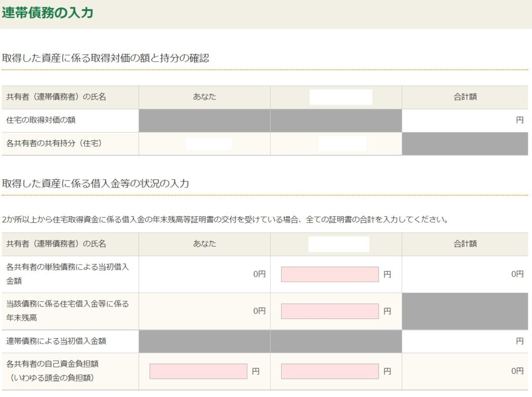Click the 2か所以上から instruction note text
Viewport: 532px width, 397px height.
coord(225,219)
